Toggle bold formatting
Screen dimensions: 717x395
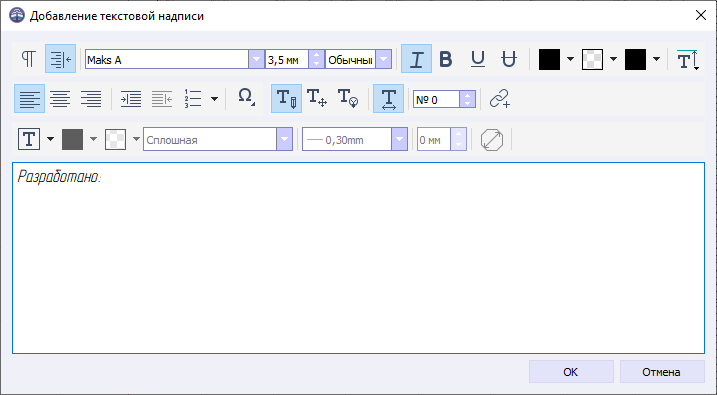[x=446, y=59]
